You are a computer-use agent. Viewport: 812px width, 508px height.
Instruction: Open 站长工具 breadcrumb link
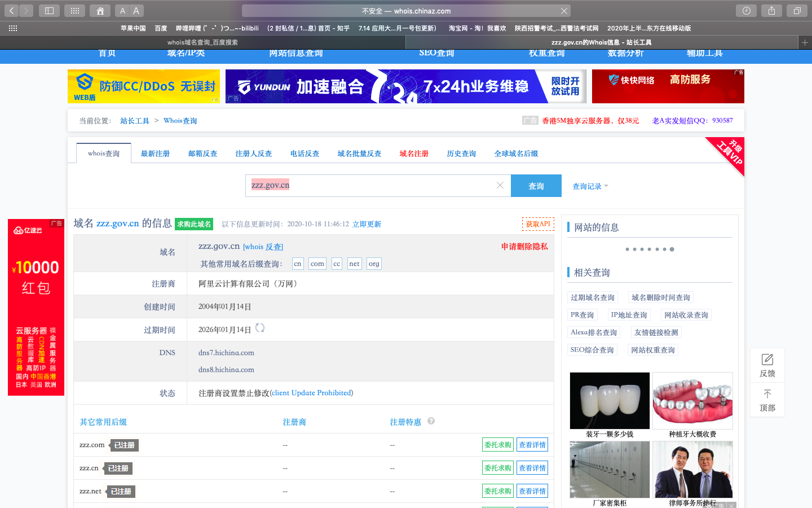pyautogui.click(x=135, y=121)
